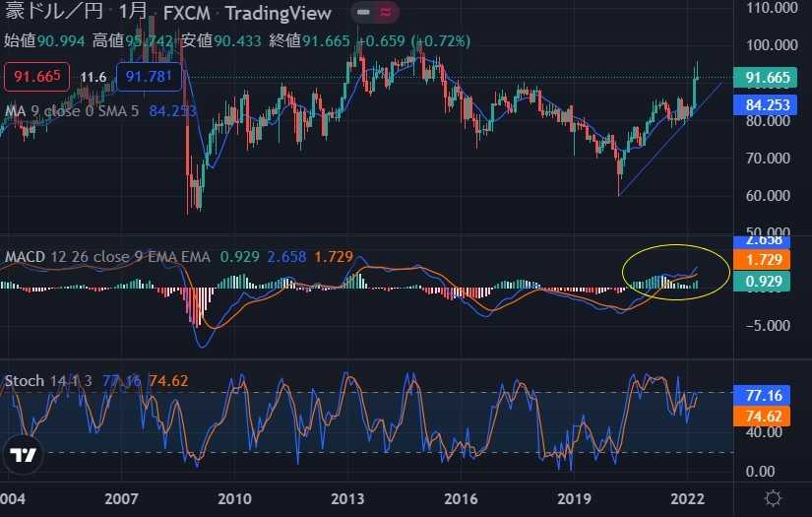Click the green 0.929 MACD axis label
The height and width of the screenshot is (517, 812).
point(762,282)
